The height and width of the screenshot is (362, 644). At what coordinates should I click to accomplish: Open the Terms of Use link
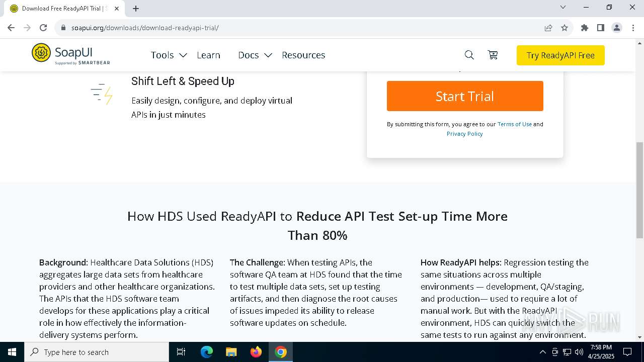[x=514, y=124]
